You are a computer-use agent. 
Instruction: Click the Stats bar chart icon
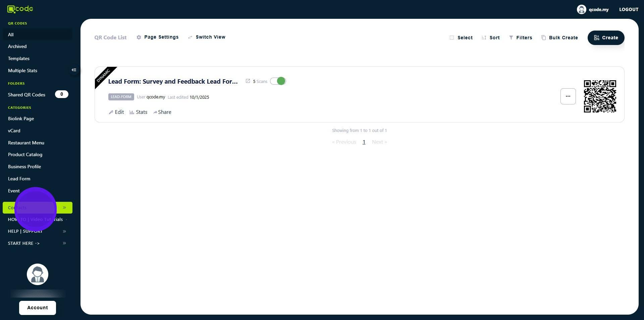coord(132,112)
